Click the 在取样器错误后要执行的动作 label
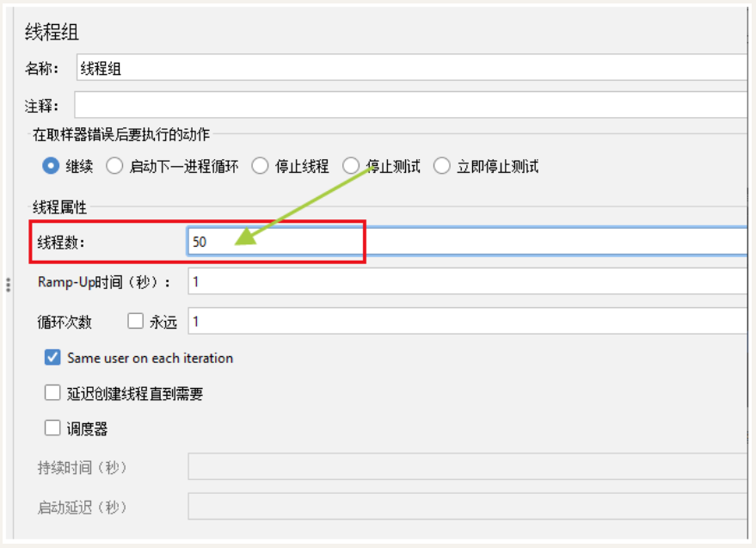The image size is (756, 548). click(x=121, y=134)
